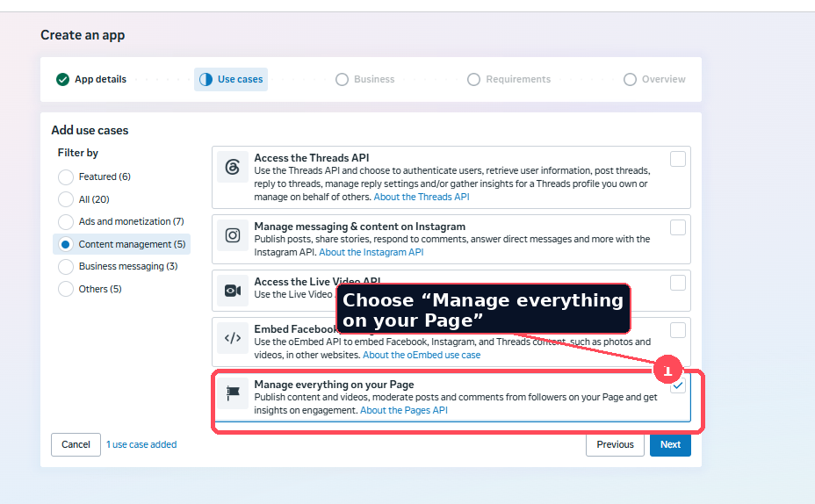Image resolution: width=815 pixels, height=504 pixels.
Task: Click the Instagram logo icon
Action: pos(233,235)
